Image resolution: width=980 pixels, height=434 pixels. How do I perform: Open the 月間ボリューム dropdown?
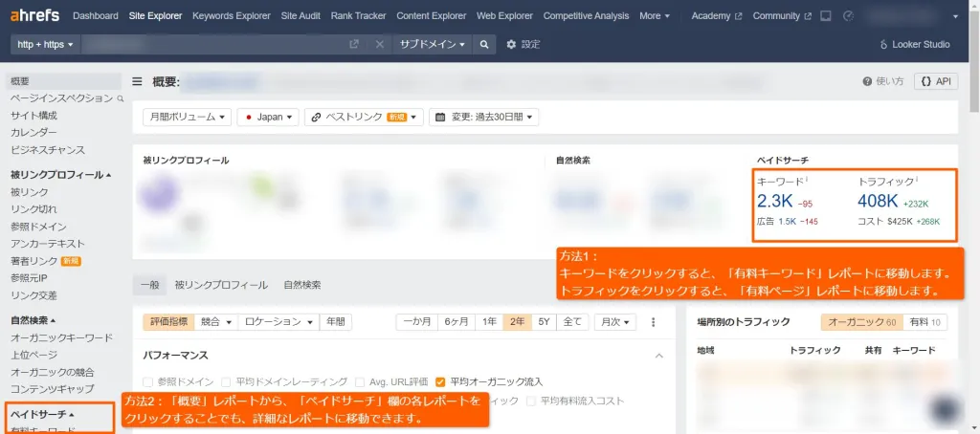187,117
